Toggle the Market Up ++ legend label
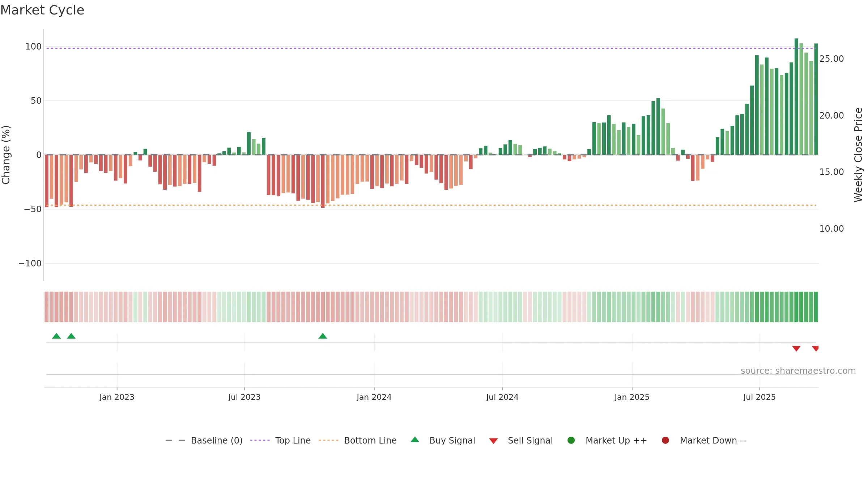The image size is (868, 488). [x=616, y=440]
